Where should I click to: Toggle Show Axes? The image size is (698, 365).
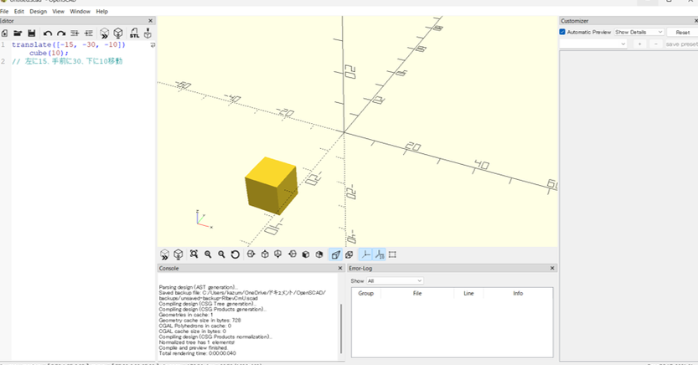[365, 255]
